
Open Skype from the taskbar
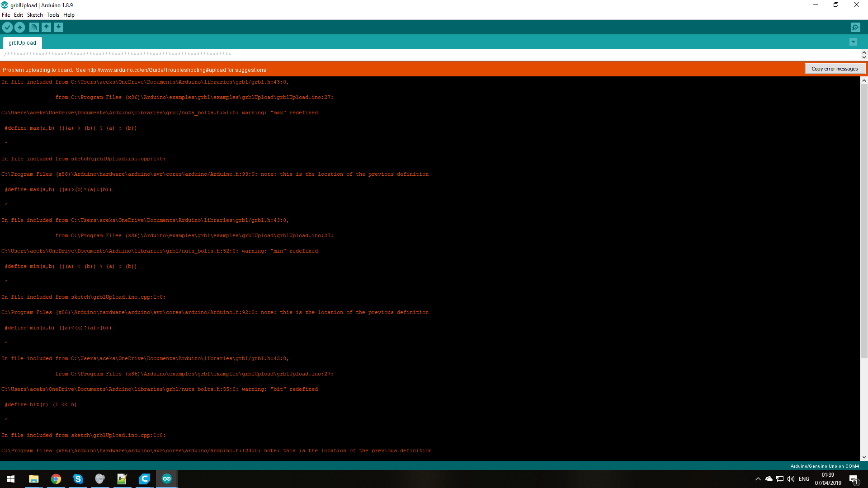[x=78, y=479]
